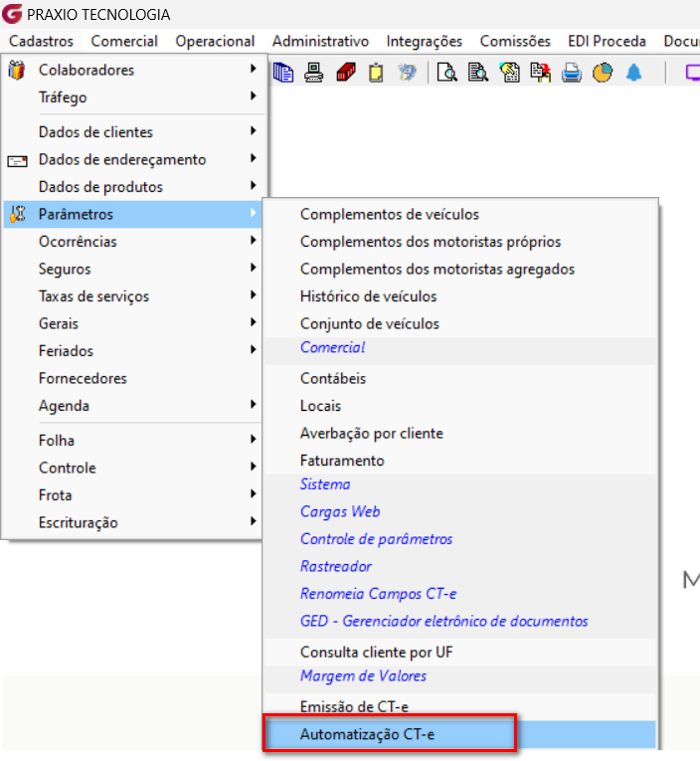
Task: Expand the Seguros submenu arrow
Action: pos(253,268)
